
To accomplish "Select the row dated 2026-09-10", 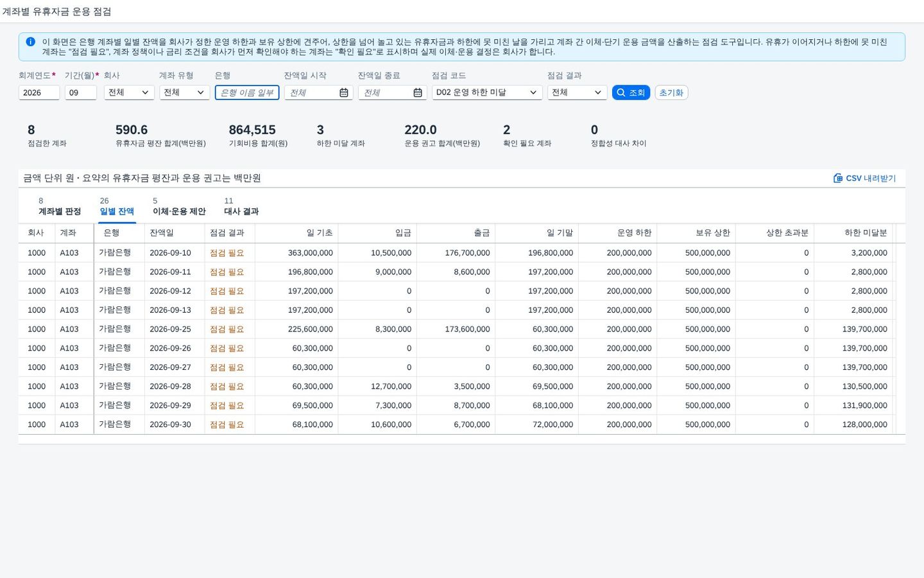I will pyautogui.click(x=457, y=253).
